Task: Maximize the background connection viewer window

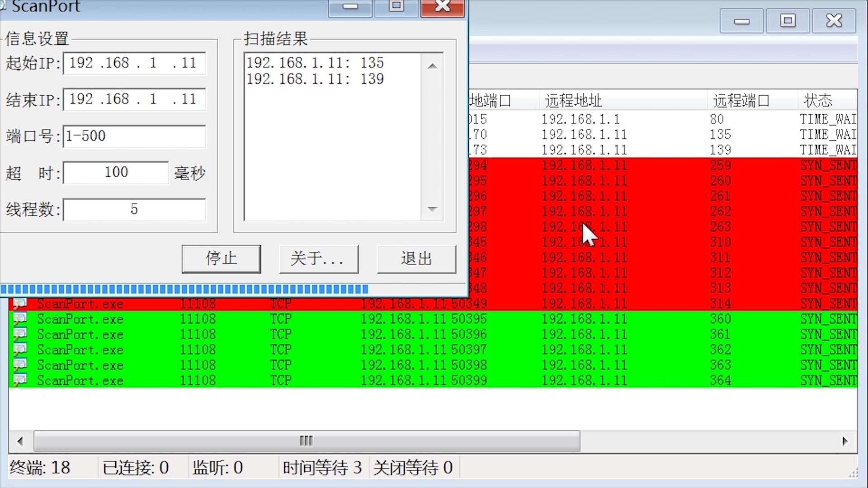Action: [788, 21]
